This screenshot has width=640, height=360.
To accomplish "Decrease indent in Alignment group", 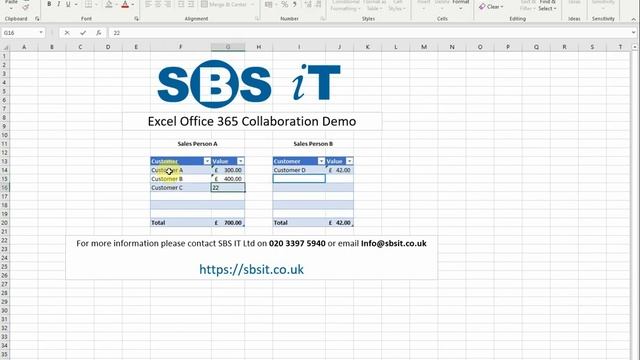I will (181, 4).
